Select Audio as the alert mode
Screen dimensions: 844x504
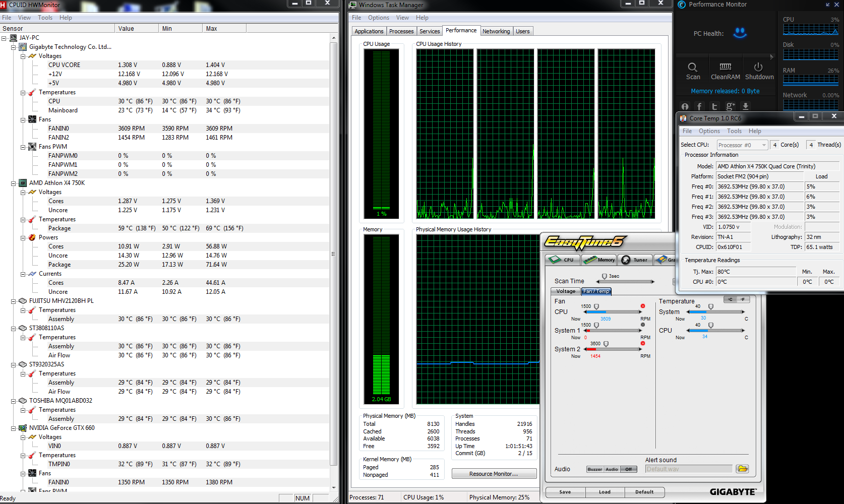[612, 469]
